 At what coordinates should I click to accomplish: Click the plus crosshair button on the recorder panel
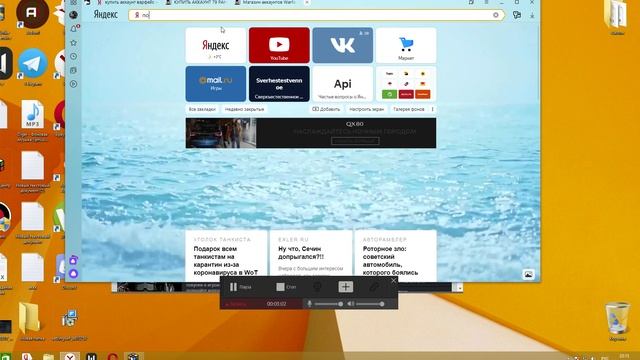346,287
